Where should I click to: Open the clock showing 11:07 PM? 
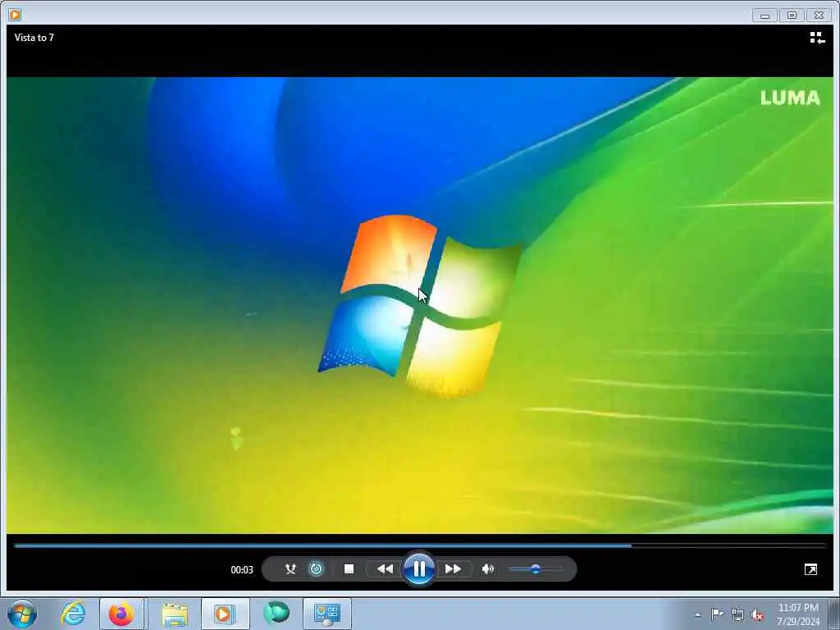[797, 614]
